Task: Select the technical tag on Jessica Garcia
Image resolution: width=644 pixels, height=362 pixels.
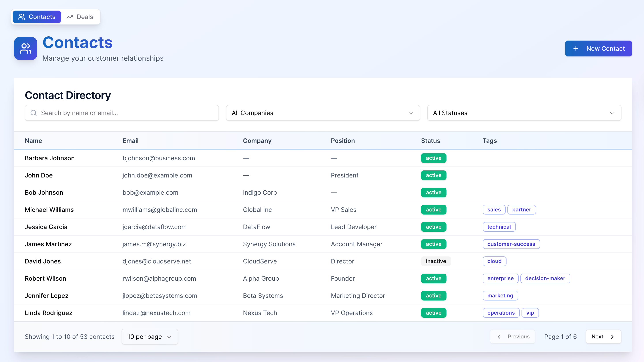Action: pyautogui.click(x=499, y=227)
